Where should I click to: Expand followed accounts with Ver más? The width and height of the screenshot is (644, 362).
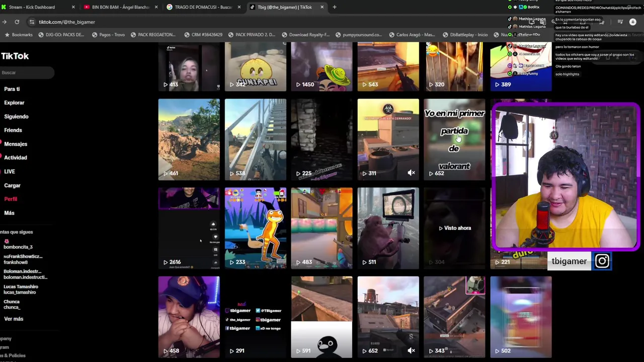click(14, 319)
